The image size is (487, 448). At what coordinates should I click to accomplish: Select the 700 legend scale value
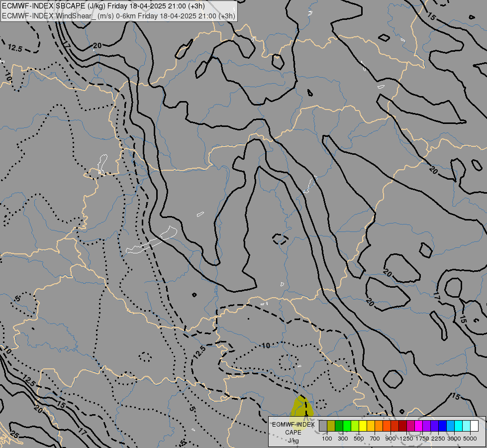[375, 439]
